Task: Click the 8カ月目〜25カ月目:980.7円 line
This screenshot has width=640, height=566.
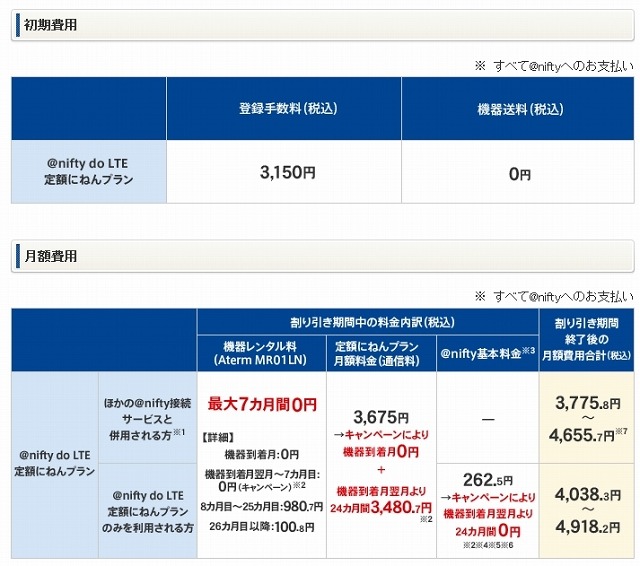Action: (262, 507)
